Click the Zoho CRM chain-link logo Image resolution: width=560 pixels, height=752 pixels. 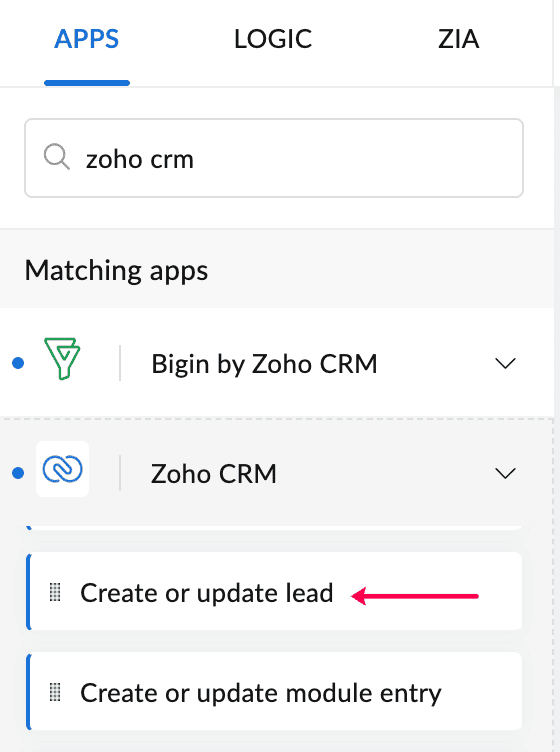pyautogui.click(x=62, y=469)
